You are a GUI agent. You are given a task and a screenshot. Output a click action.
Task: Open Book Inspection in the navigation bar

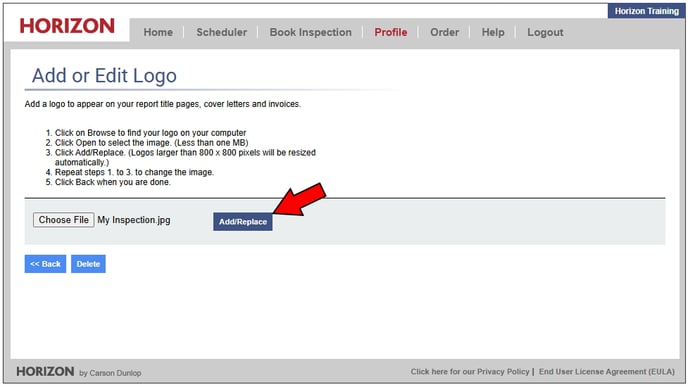tap(311, 32)
